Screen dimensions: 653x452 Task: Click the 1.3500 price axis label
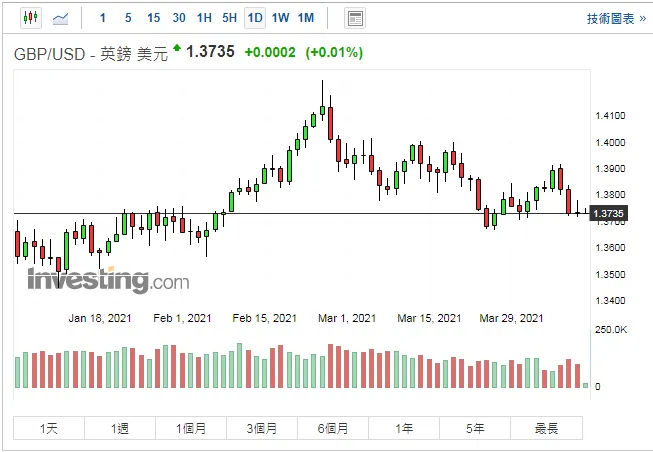point(611,275)
